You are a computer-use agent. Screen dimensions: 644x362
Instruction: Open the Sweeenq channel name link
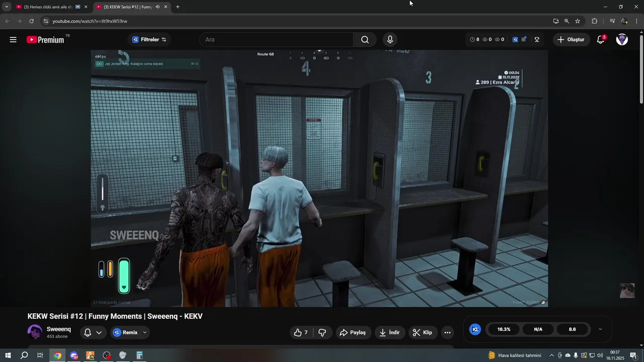click(x=59, y=329)
